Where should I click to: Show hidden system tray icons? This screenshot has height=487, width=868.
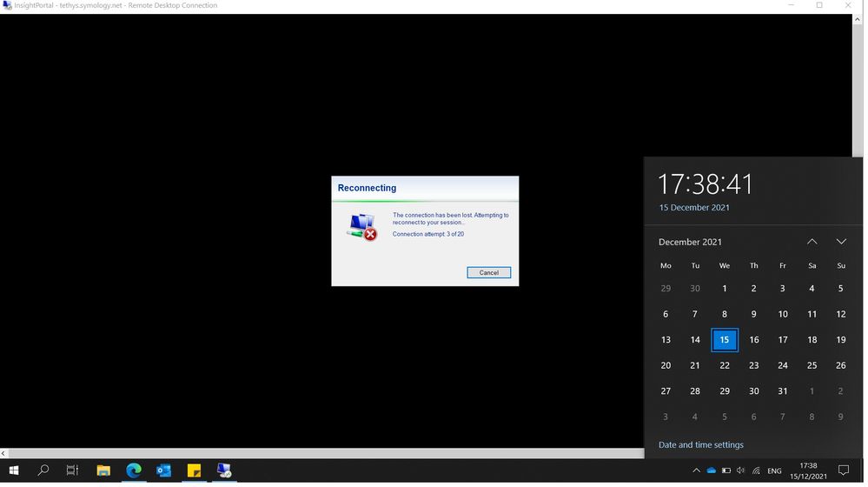pos(696,470)
